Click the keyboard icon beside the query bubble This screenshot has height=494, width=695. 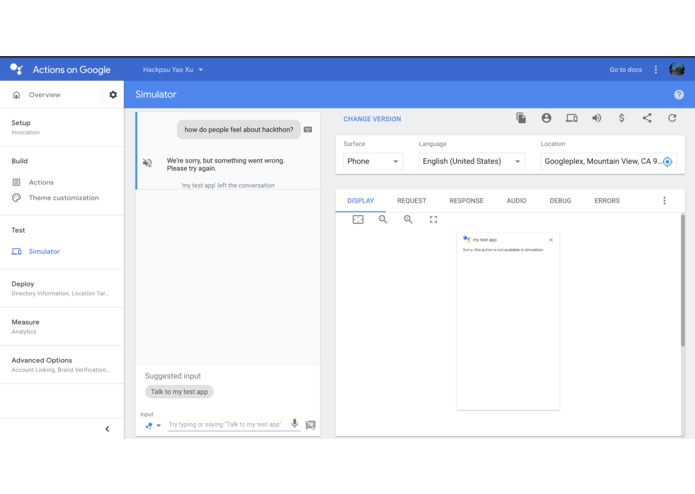pos(308,129)
